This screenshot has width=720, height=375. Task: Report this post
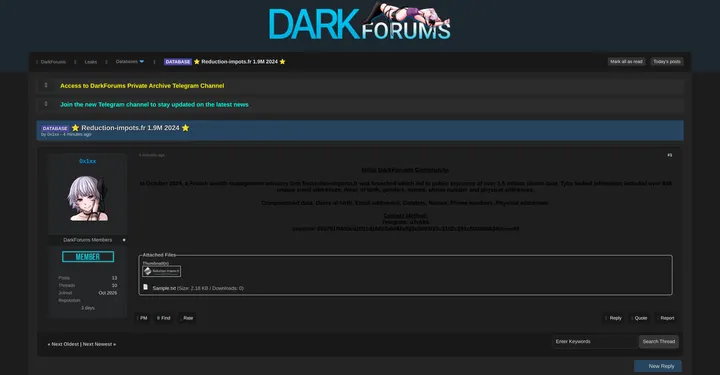[666, 318]
